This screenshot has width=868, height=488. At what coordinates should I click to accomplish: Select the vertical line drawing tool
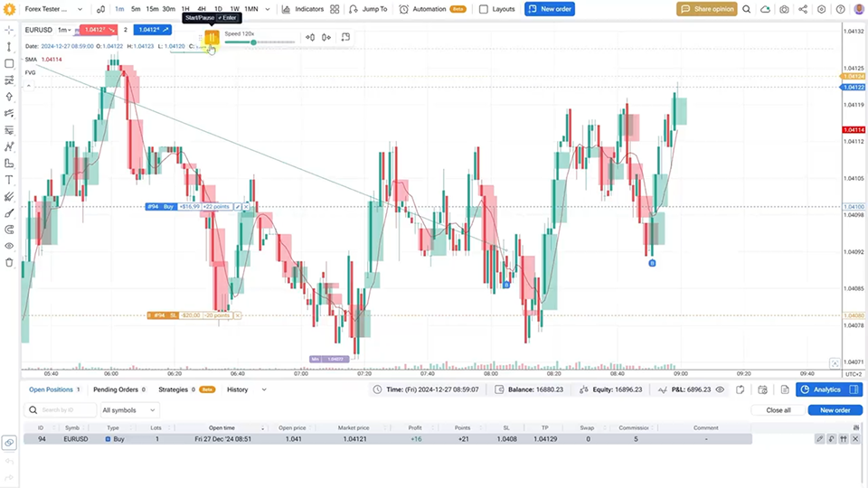click(9, 47)
